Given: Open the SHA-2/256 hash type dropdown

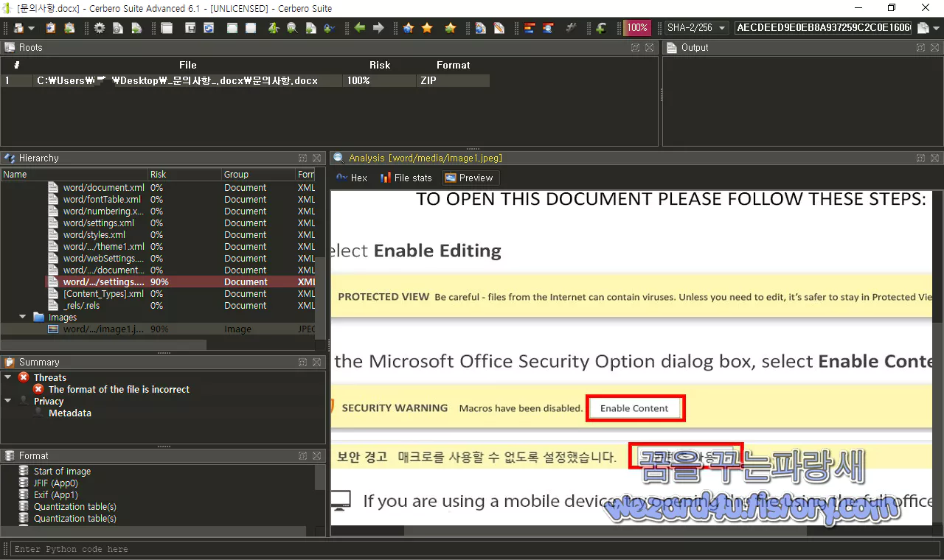Looking at the screenshot, I should tap(696, 28).
